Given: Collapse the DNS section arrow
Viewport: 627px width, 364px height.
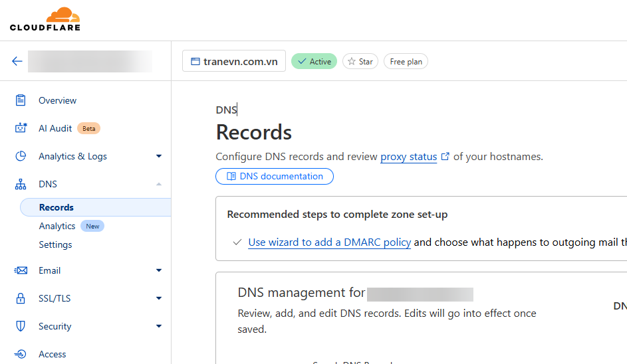Looking at the screenshot, I should tap(159, 184).
